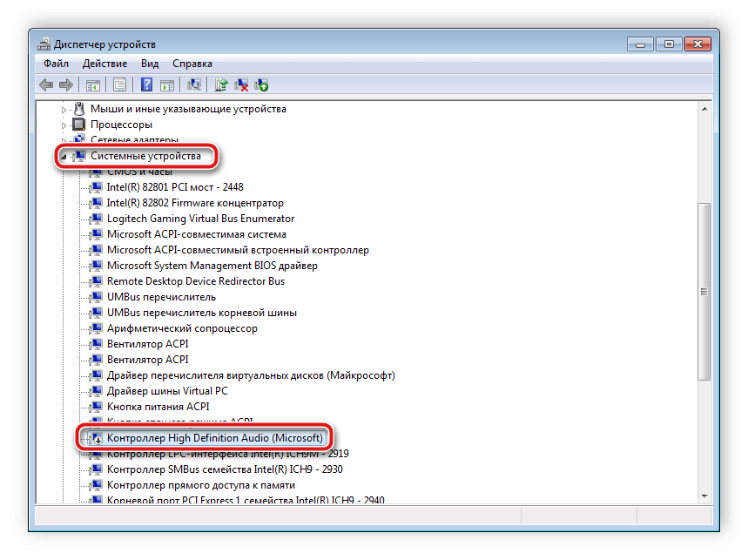Click the blue Help question-mark icon
This screenshot has width=748, height=560.
click(x=146, y=84)
